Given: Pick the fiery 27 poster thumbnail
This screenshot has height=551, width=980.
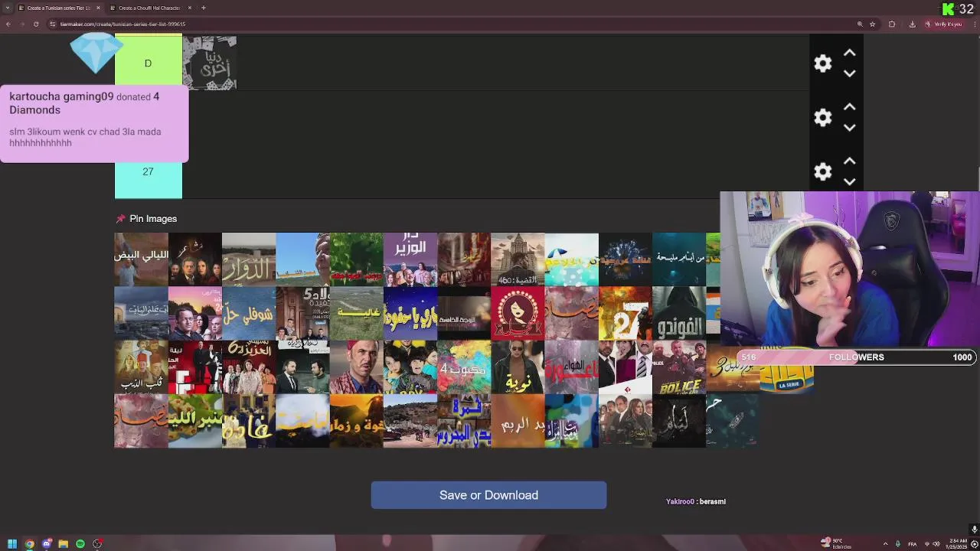Looking at the screenshot, I should tap(626, 313).
